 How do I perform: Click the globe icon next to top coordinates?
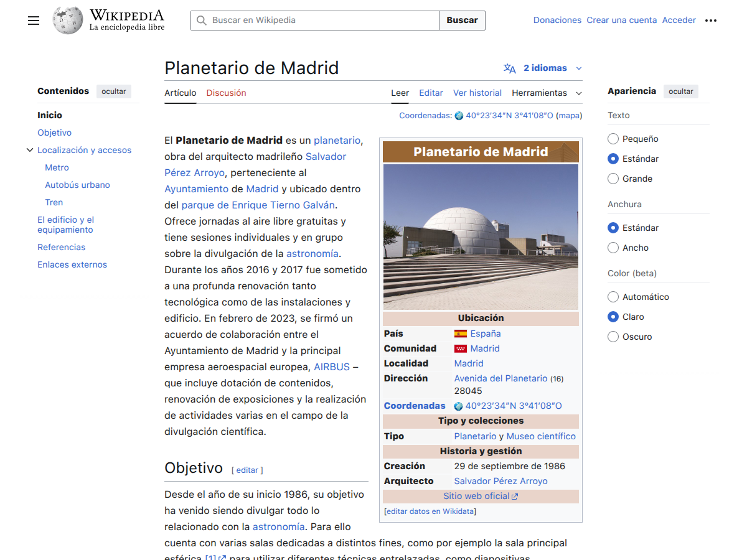(x=459, y=115)
